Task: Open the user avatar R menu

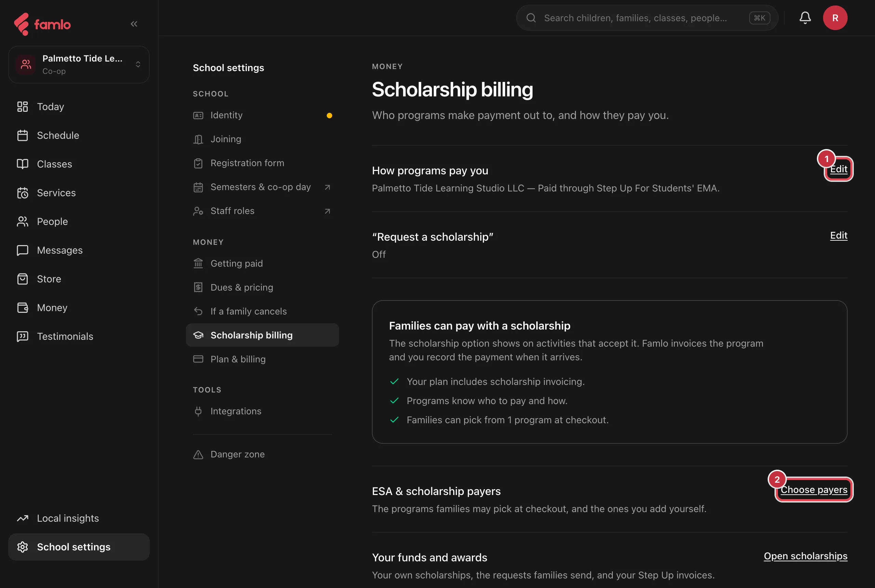Action: pos(835,18)
